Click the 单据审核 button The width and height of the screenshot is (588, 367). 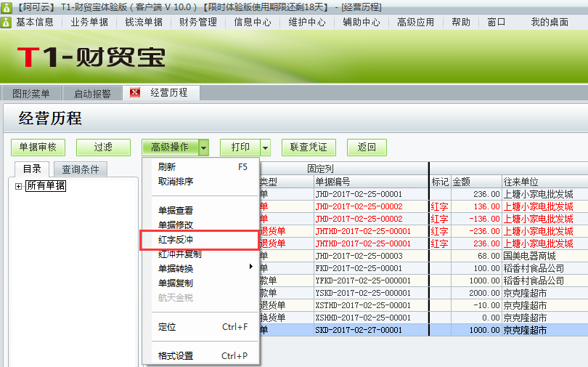pyautogui.click(x=38, y=147)
